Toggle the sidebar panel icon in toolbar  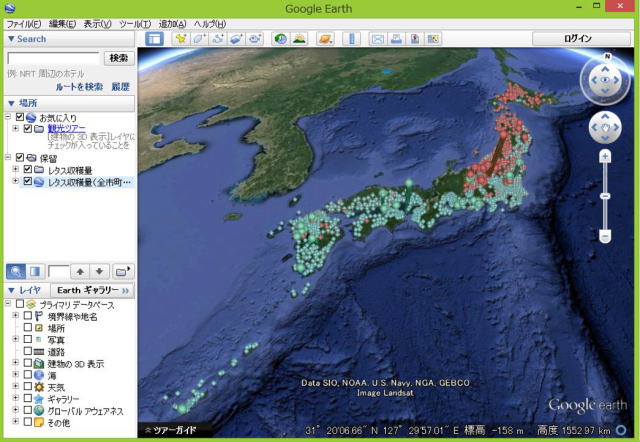(155, 39)
